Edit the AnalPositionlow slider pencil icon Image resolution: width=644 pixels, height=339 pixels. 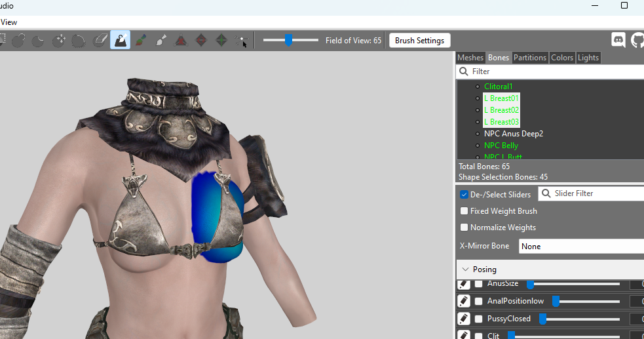464,301
